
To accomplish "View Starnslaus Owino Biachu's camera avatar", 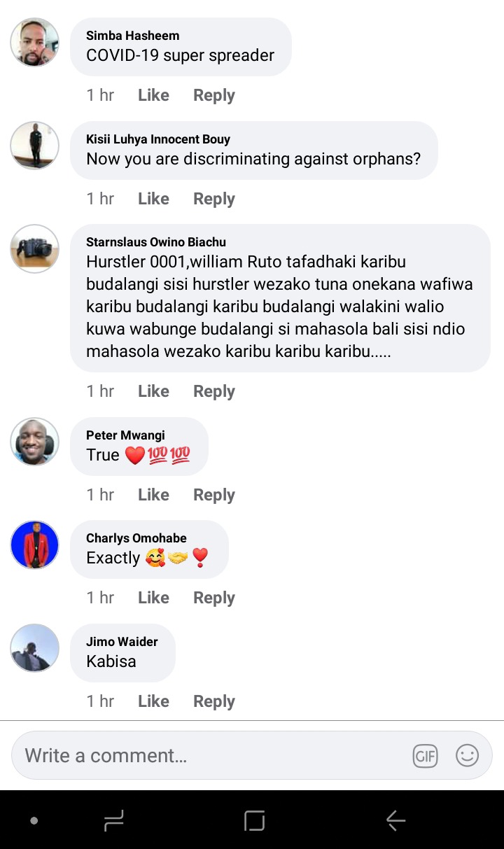I will pyautogui.click(x=34, y=248).
